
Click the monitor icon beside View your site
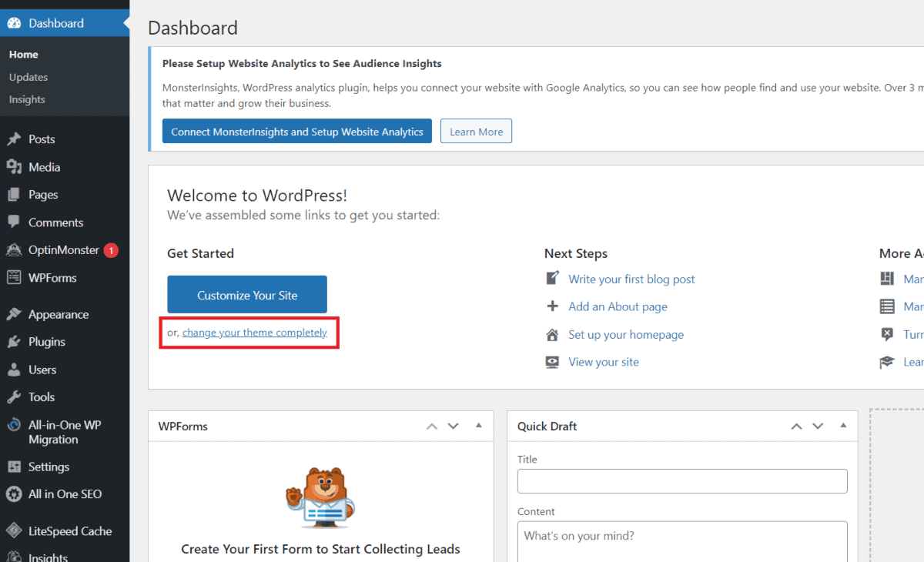click(x=552, y=362)
